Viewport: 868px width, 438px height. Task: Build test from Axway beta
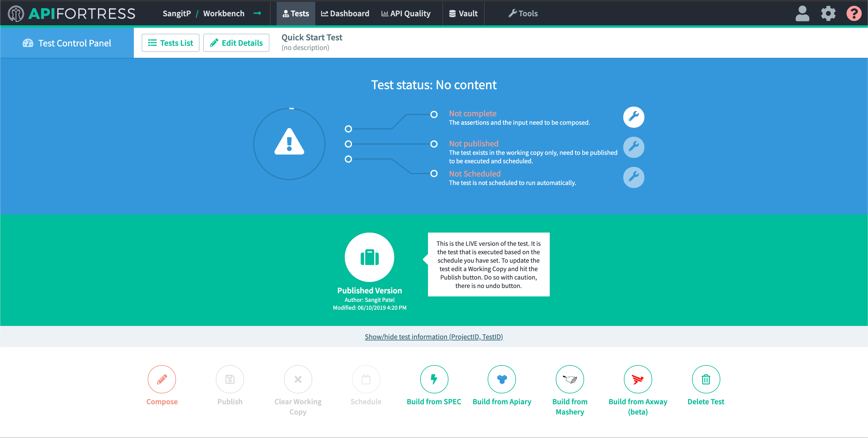[637, 379]
